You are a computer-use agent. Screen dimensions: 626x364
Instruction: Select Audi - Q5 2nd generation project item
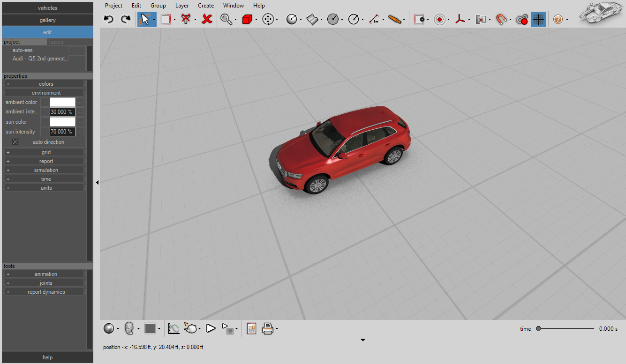(40, 59)
